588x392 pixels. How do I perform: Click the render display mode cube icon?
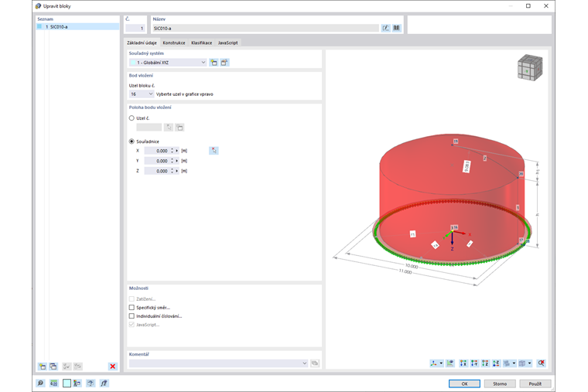coord(522,363)
